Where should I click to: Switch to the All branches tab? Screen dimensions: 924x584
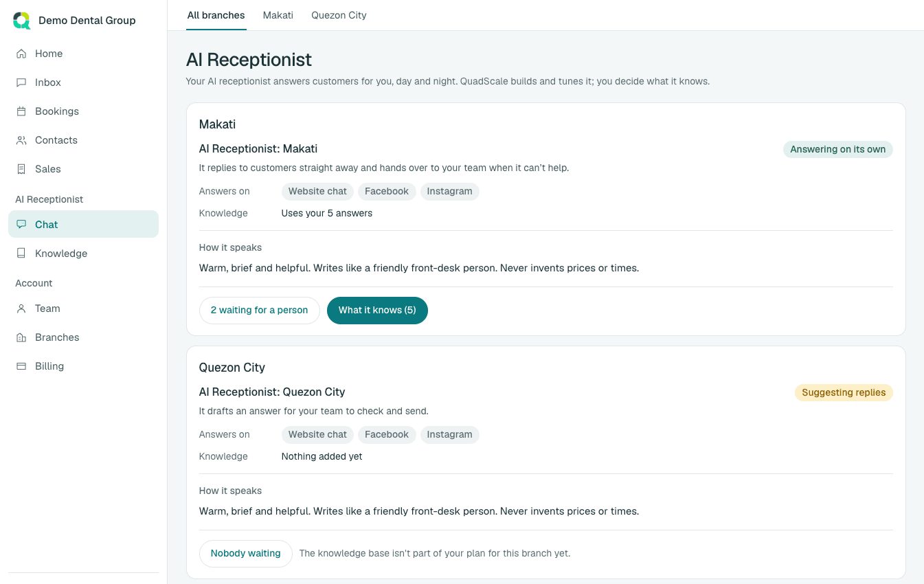tap(216, 15)
